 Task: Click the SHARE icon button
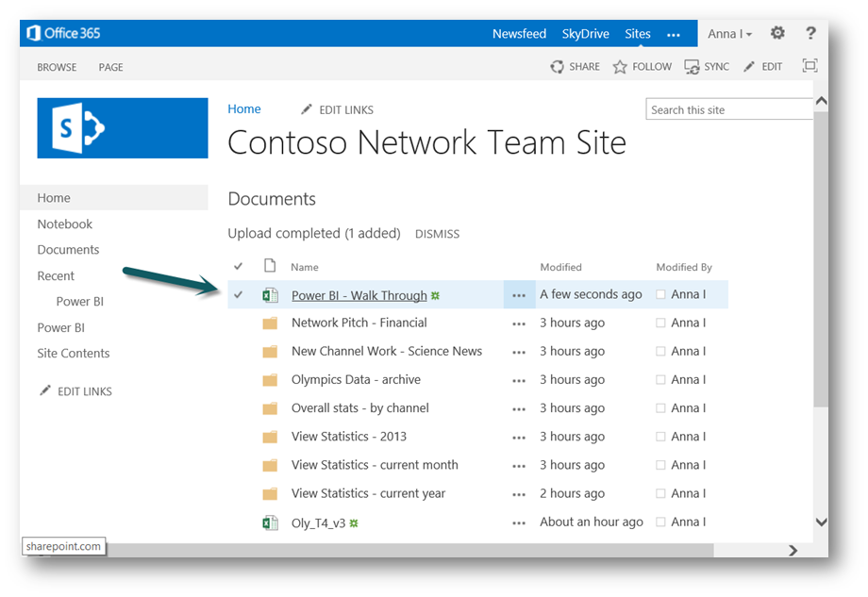point(557,67)
